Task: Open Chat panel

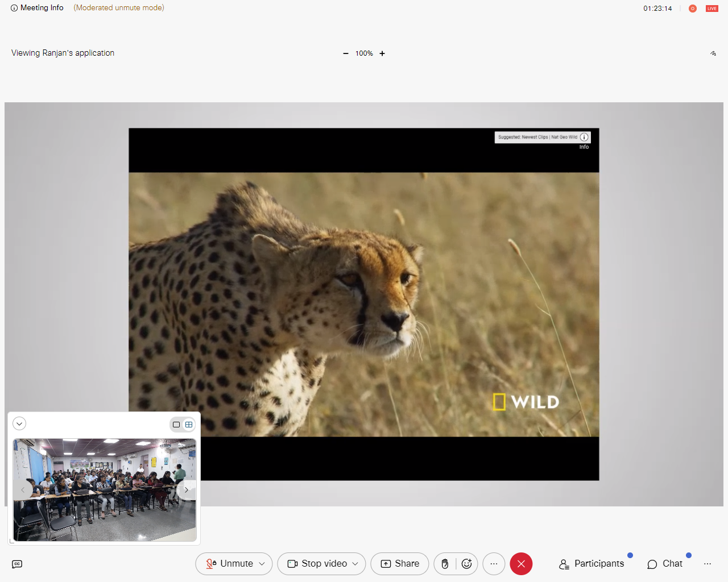Action: [x=665, y=564]
